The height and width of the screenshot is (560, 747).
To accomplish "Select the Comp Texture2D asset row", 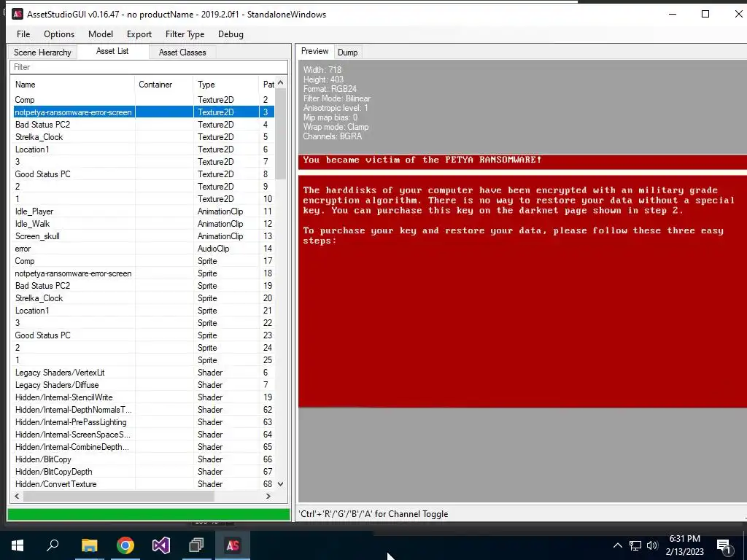I will coord(143,100).
